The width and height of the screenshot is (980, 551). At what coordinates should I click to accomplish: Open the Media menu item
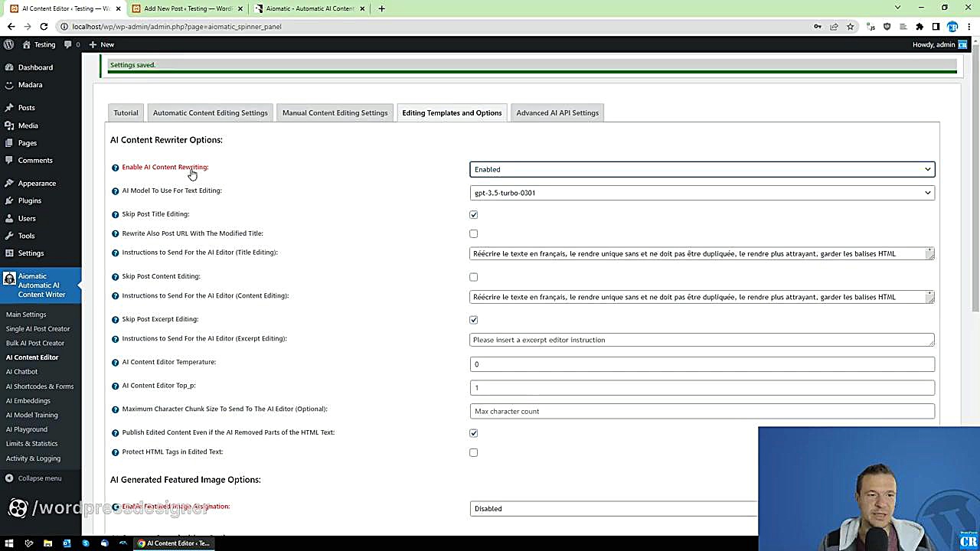pyautogui.click(x=28, y=126)
